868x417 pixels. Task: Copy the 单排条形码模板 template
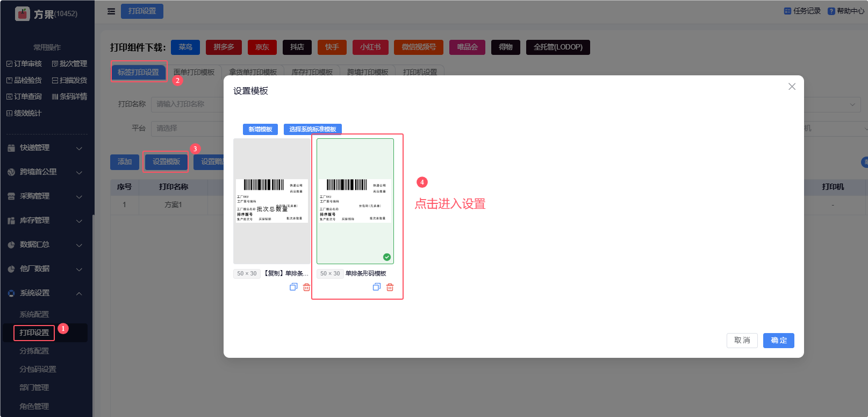pyautogui.click(x=377, y=287)
